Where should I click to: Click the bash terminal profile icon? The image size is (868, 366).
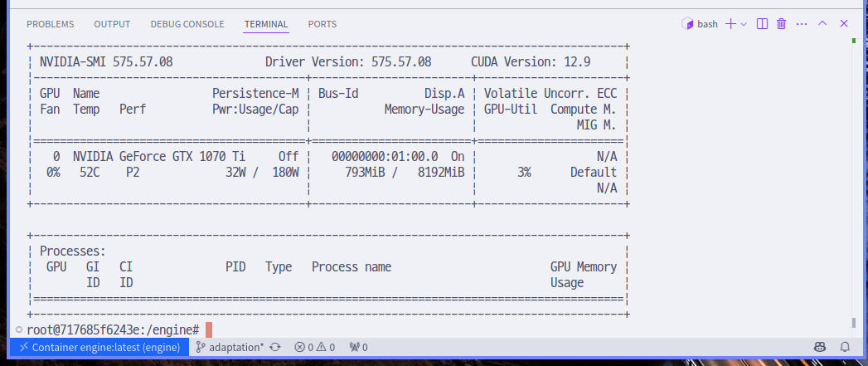[686, 24]
